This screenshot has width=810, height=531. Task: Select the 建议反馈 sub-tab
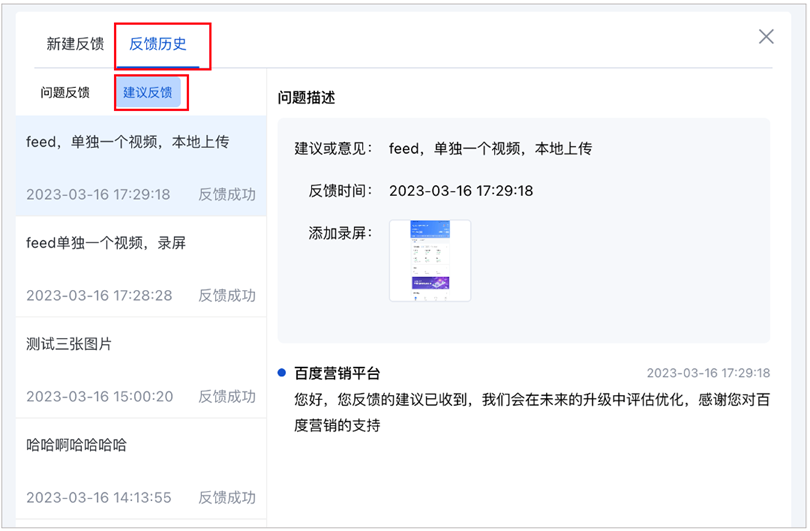pyautogui.click(x=147, y=92)
